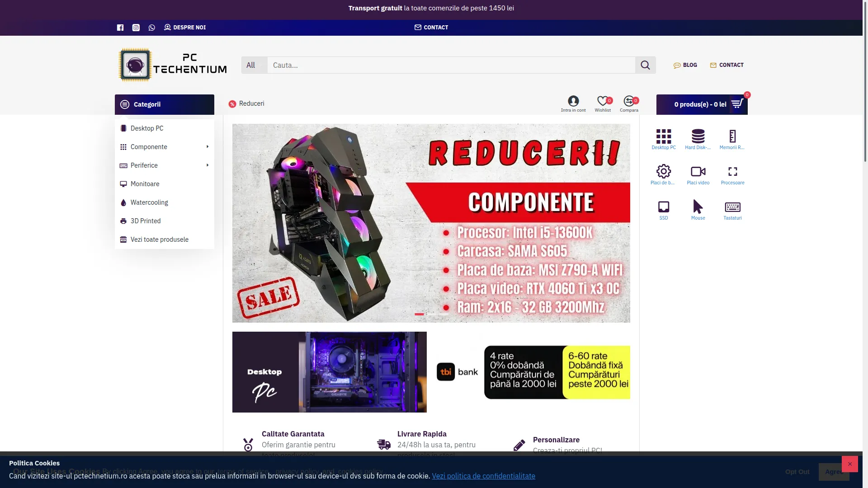Select 3D Printed in category menu
The image size is (868, 488).
pos(165,221)
